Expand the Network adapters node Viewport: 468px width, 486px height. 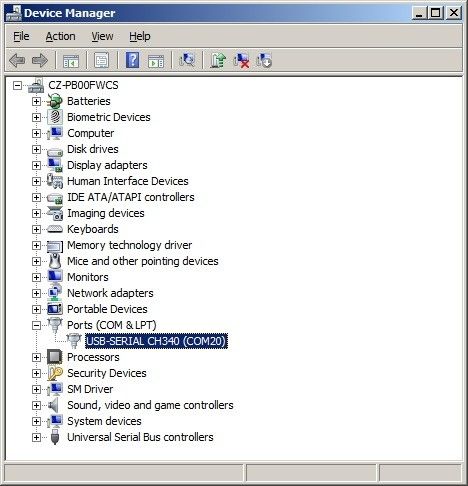[36, 293]
